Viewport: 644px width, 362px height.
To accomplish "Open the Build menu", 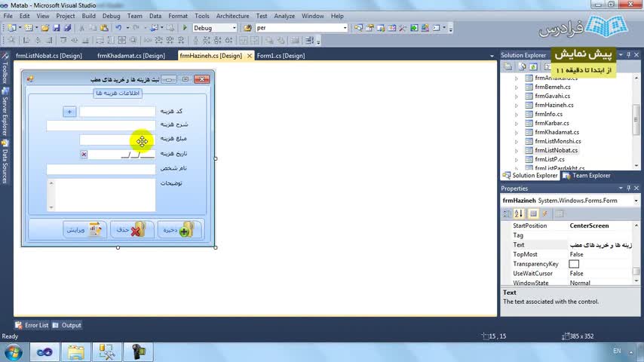I will tap(88, 16).
